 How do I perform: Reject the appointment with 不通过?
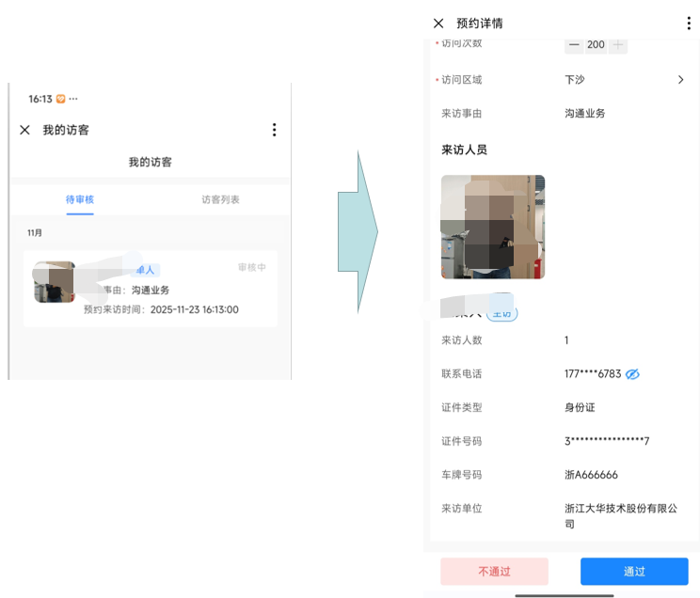494,572
